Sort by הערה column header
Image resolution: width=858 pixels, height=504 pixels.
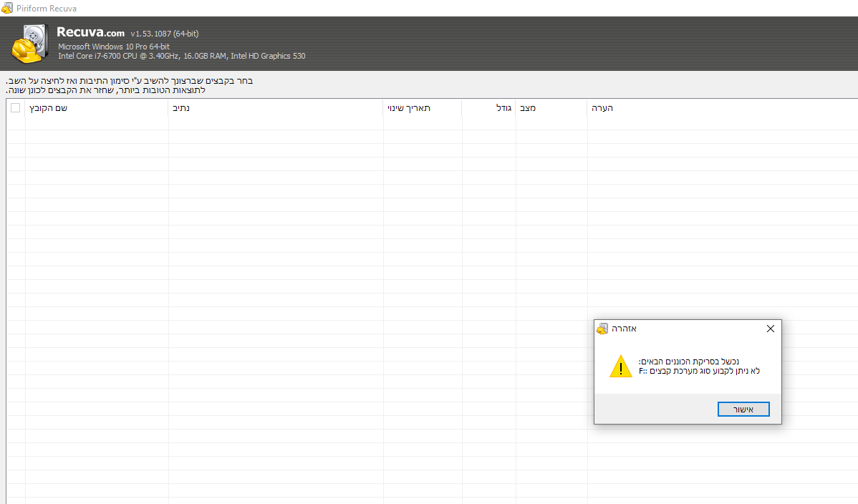click(723, 108)
